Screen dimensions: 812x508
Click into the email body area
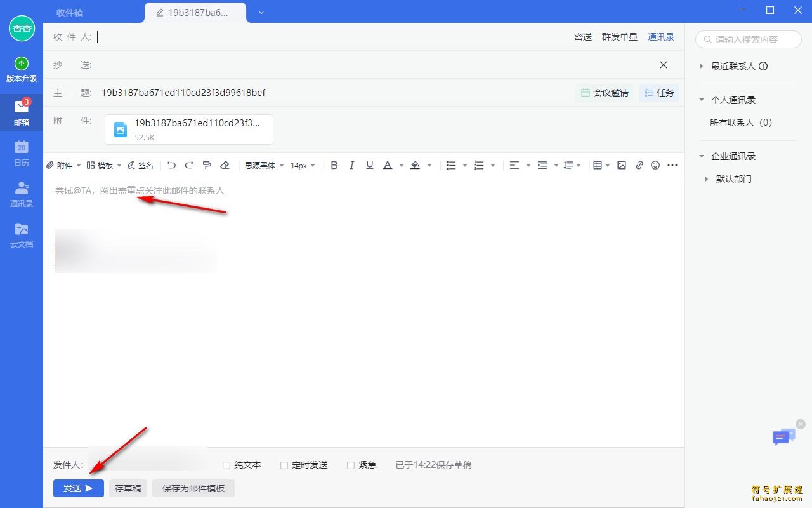point(364,311)
